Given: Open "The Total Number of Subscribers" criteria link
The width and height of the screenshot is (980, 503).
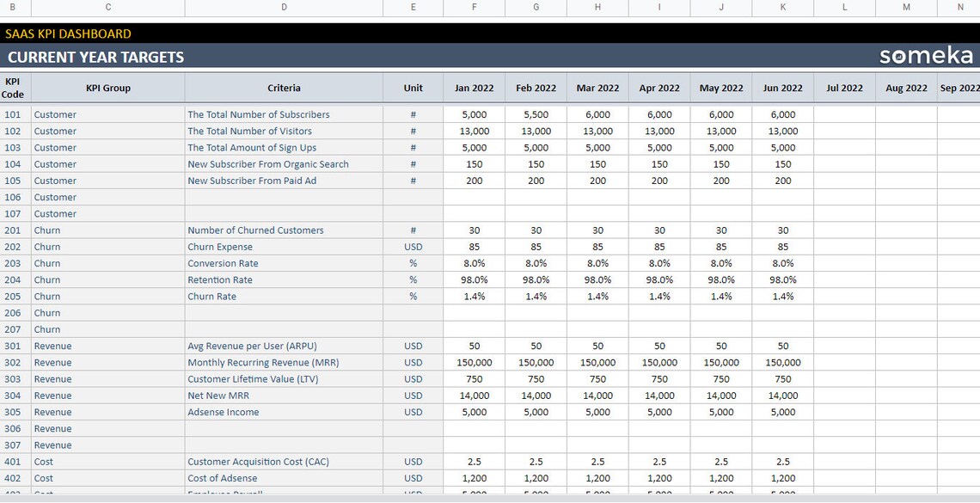Looking at the screenshot, I should (260, 114).
